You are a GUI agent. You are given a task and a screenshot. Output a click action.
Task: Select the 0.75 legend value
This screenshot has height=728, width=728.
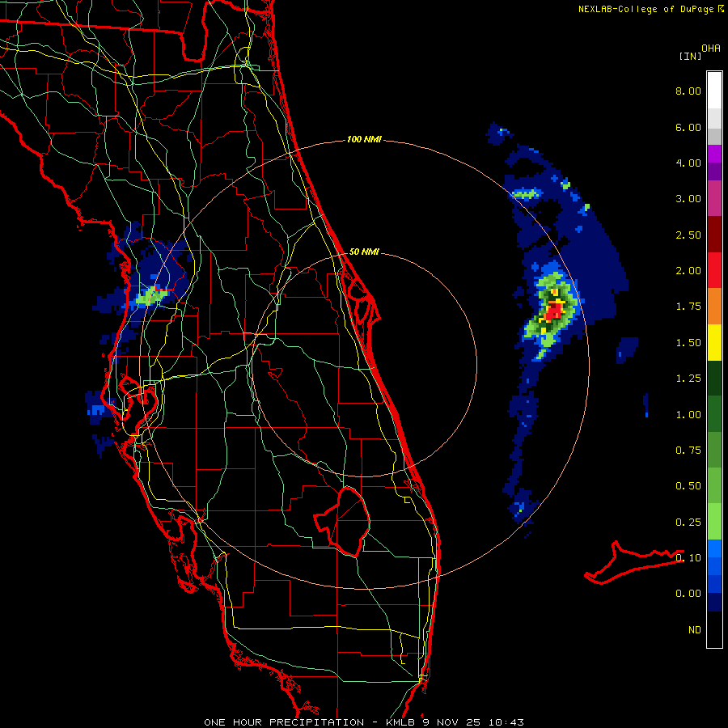pos(688,451)
